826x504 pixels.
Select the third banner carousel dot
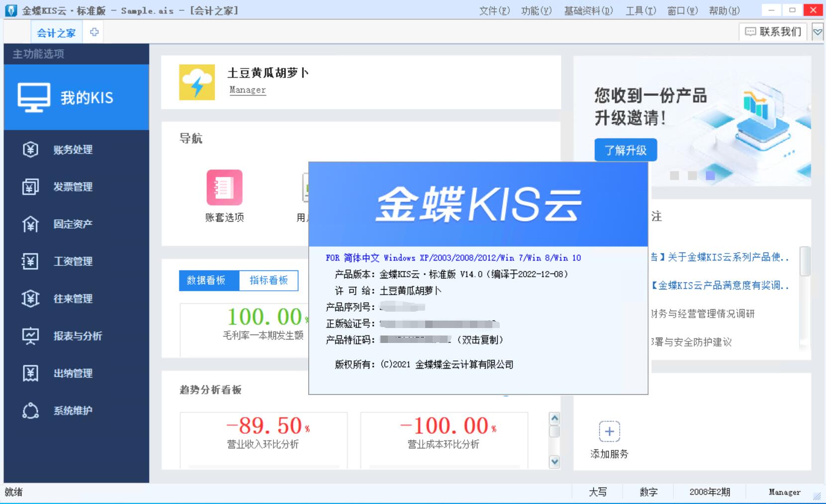pos(710,175)
